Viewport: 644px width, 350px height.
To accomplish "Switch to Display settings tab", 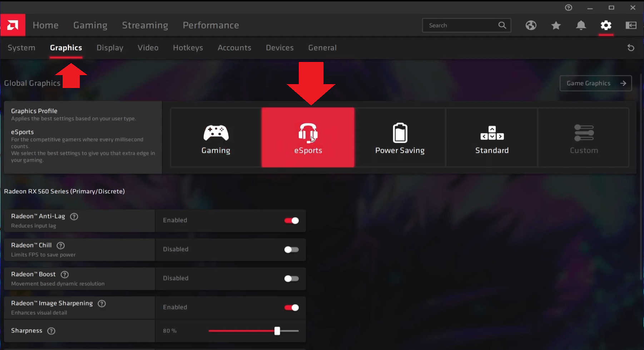I will click(110, 48).
